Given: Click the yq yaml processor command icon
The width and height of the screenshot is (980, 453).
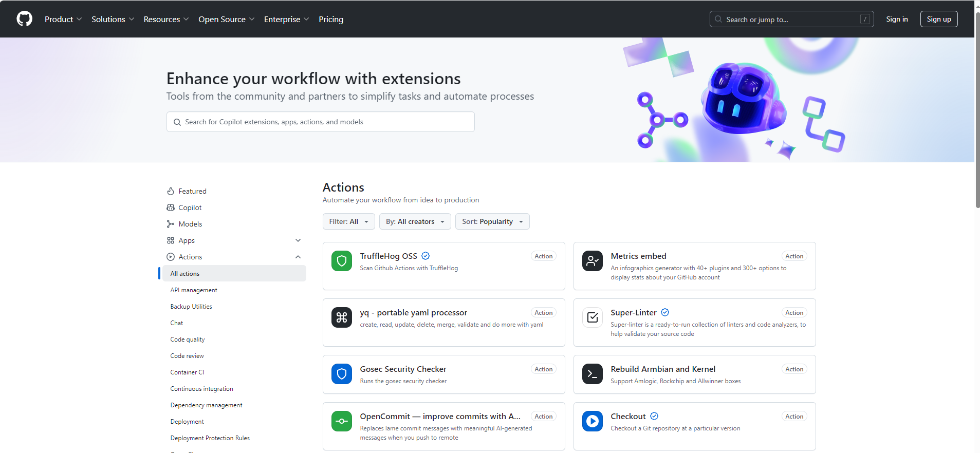Looking at the screenshot, I should click(342, 317).
